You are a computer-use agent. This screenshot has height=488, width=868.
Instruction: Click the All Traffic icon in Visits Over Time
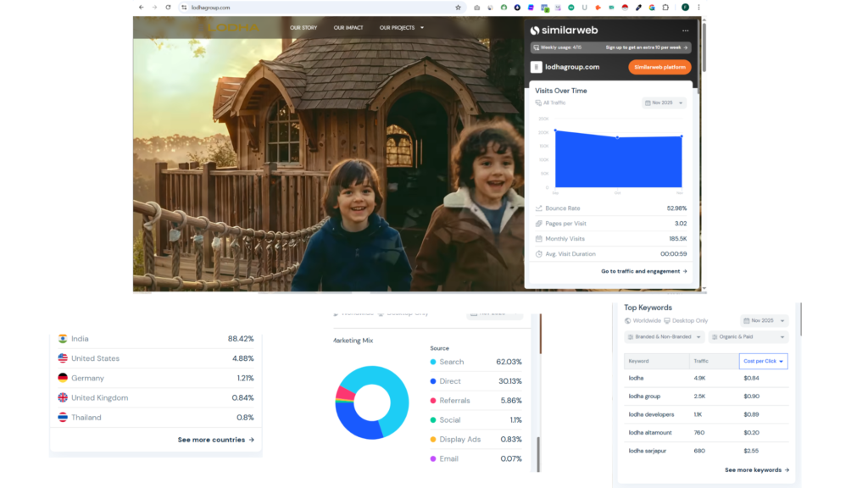537,103
